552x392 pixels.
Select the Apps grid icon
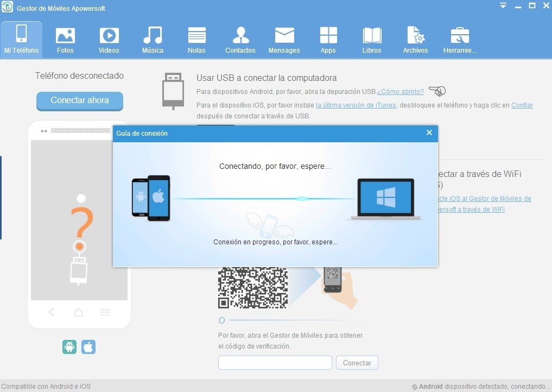[x=328, y=36]
